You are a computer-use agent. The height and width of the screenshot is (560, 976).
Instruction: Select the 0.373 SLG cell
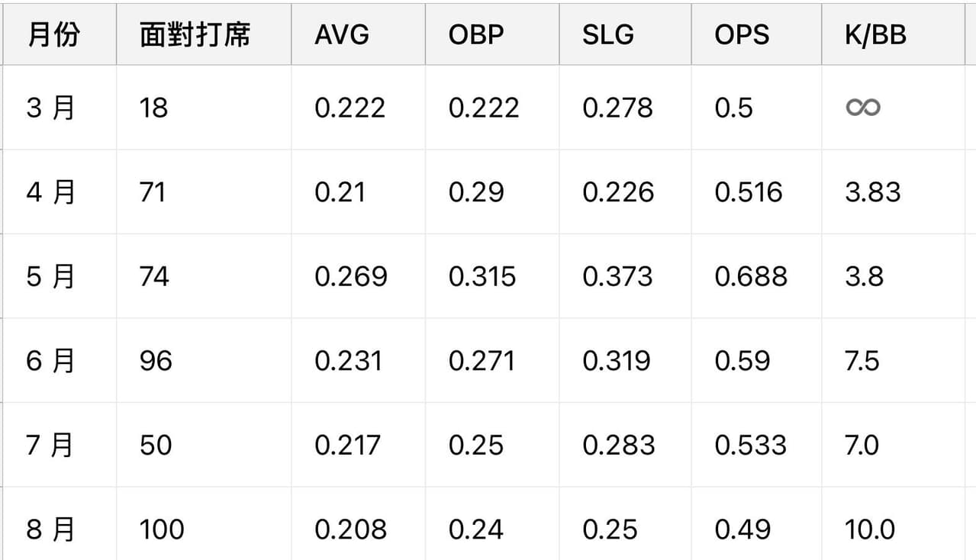pos(626,276)
